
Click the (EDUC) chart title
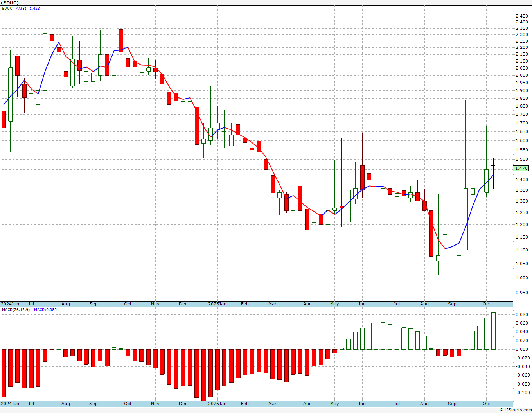[10, 3]
